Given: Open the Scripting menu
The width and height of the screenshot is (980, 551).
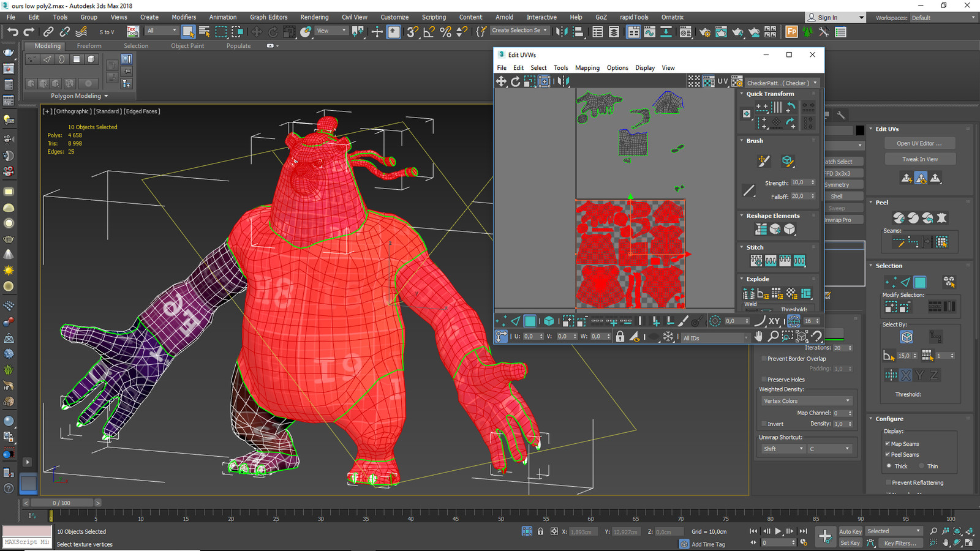Looking at the screenshot, I should click(434, 17).
